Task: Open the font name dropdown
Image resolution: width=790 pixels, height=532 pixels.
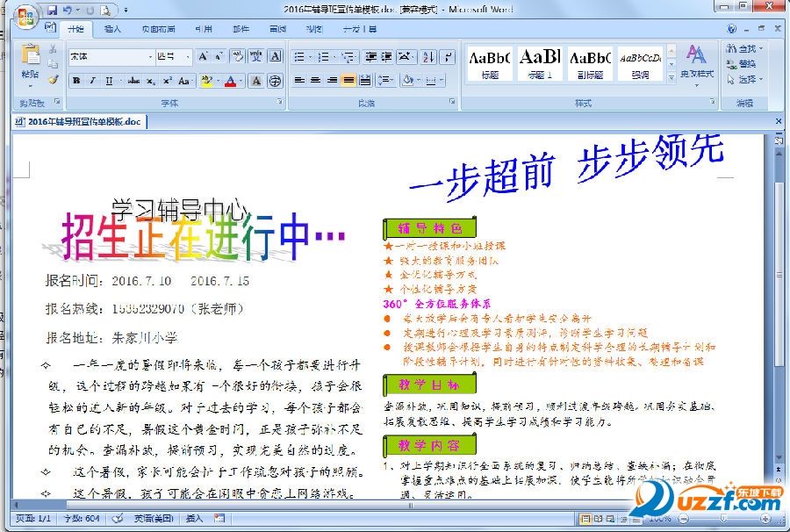Action: tap(150, 55)
